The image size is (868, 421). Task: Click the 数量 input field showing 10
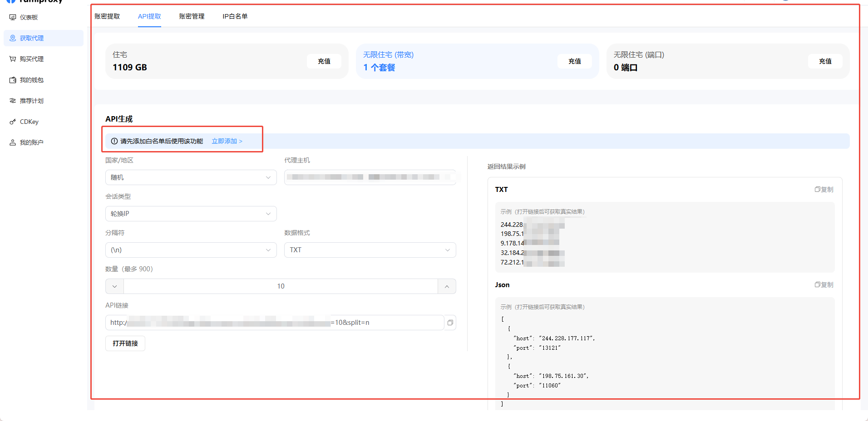click(281, 286)
